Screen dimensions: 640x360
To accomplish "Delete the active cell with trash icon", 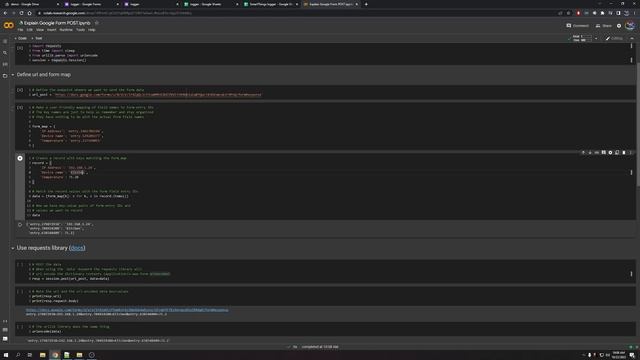I will [624, 152].
